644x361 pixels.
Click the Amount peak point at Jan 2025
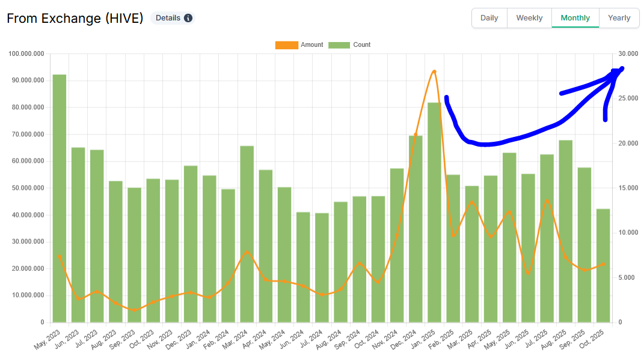tap(434, 71)
